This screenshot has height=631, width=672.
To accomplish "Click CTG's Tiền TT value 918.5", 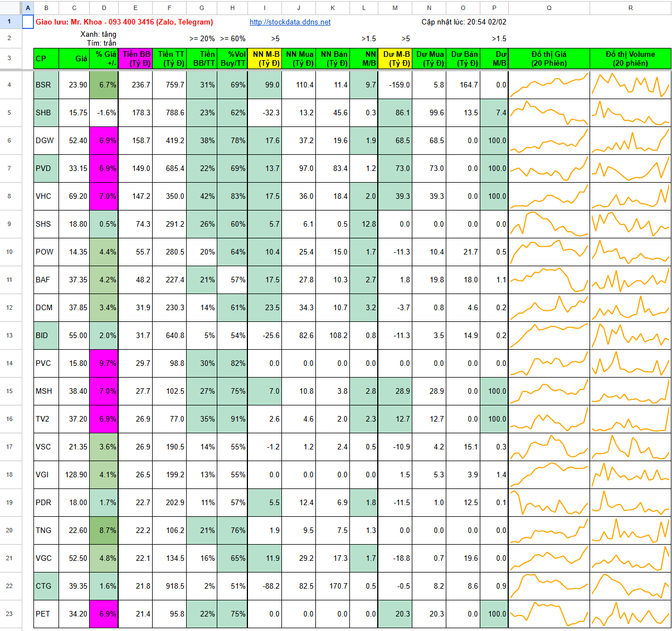I will click(169, 586).
